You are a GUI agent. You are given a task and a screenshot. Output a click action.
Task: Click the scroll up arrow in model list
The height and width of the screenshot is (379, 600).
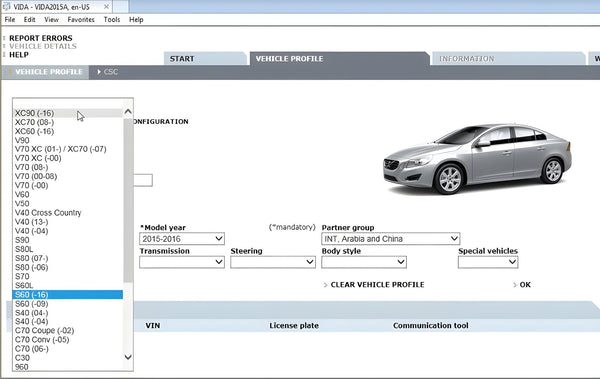[128, 112]
